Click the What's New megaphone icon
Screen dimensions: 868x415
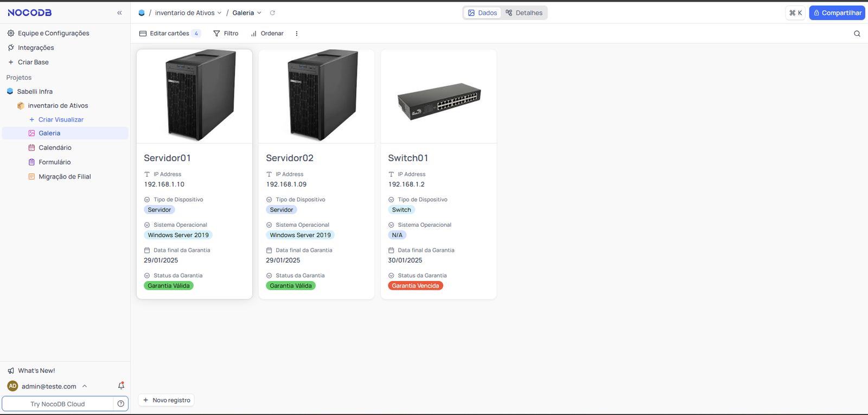[x=11, y=371]
